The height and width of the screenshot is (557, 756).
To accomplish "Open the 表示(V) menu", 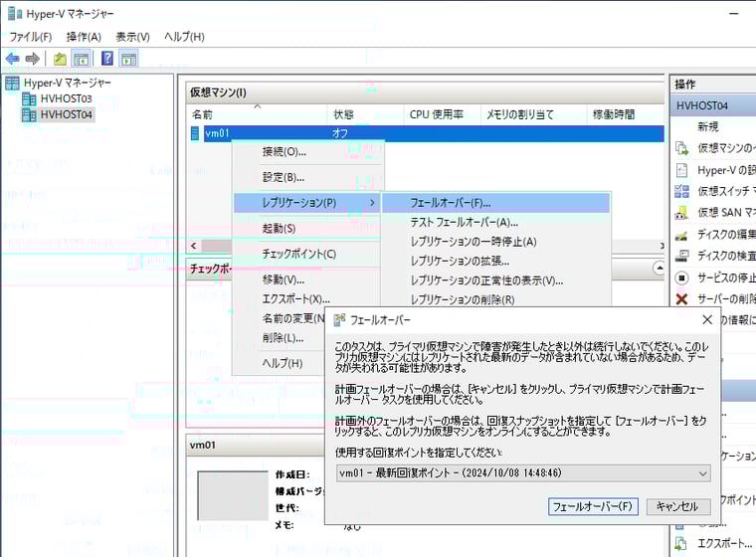I will tap(132, 37).
